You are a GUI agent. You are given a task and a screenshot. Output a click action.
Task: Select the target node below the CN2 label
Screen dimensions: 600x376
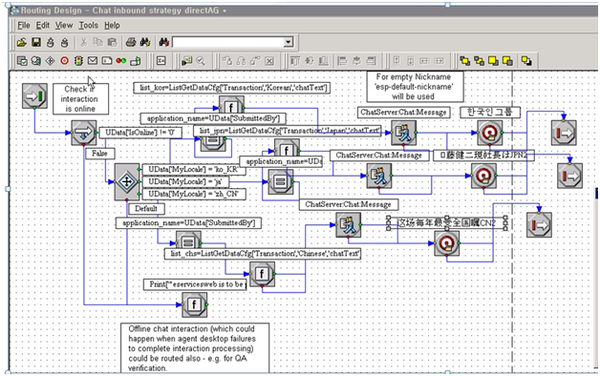coord(447,243)
